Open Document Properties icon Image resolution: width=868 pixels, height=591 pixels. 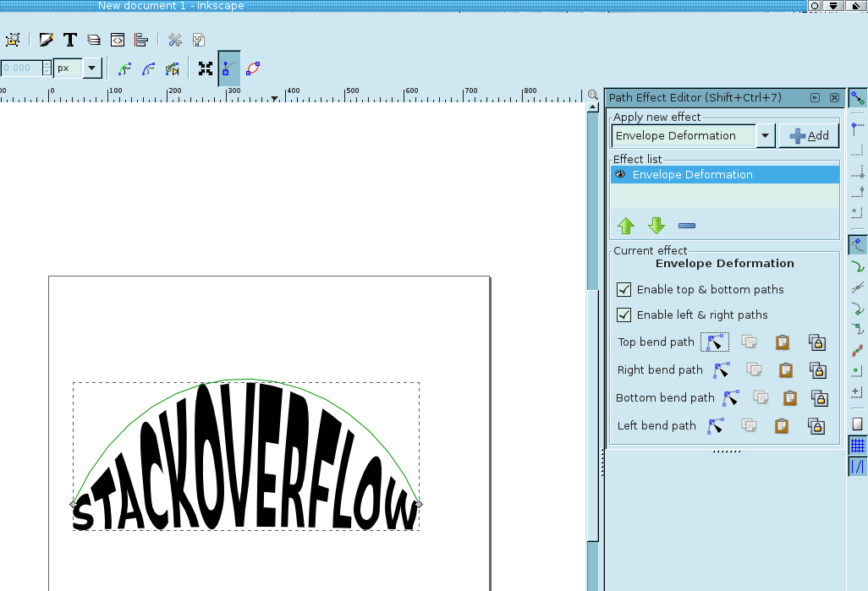[199, 40]
